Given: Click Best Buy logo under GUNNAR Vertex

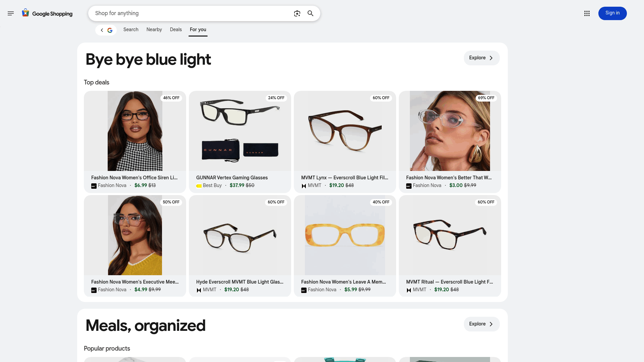Looking at the screenshot, I should 199,186.
